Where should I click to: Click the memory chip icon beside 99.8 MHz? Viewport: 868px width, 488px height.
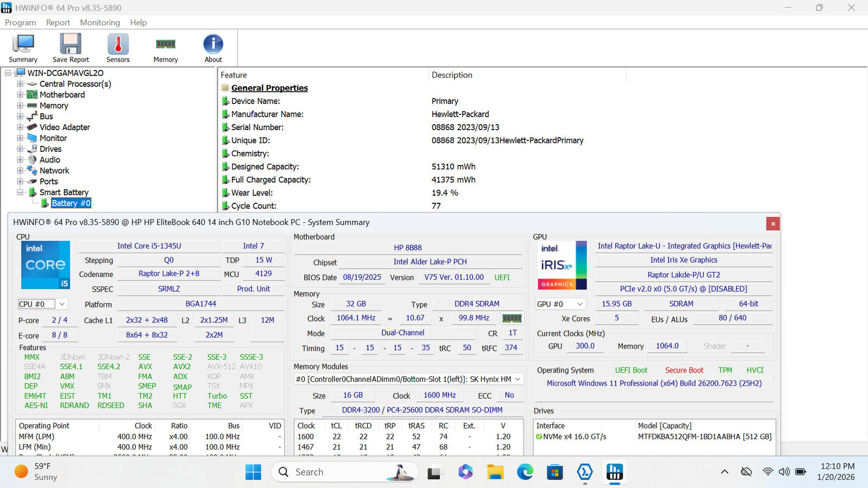512,318
